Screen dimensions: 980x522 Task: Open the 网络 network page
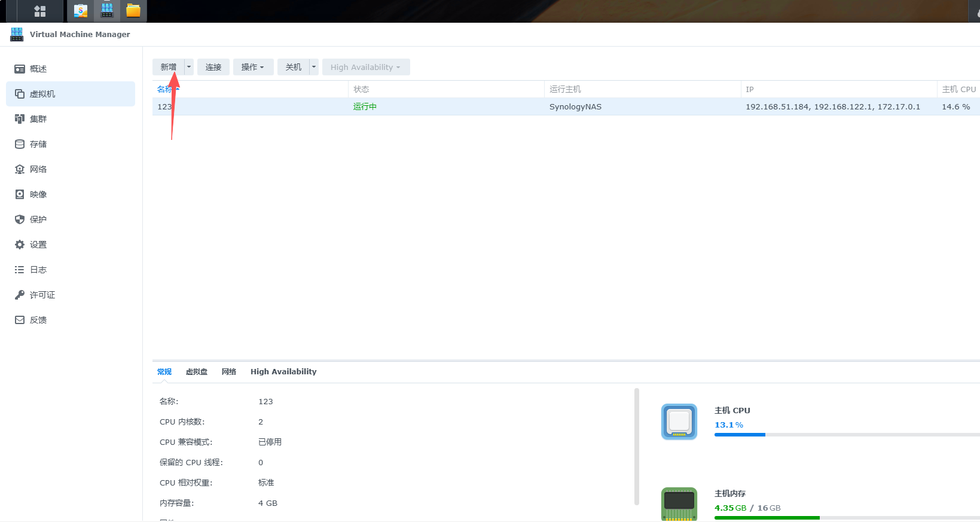click(71, 169)
